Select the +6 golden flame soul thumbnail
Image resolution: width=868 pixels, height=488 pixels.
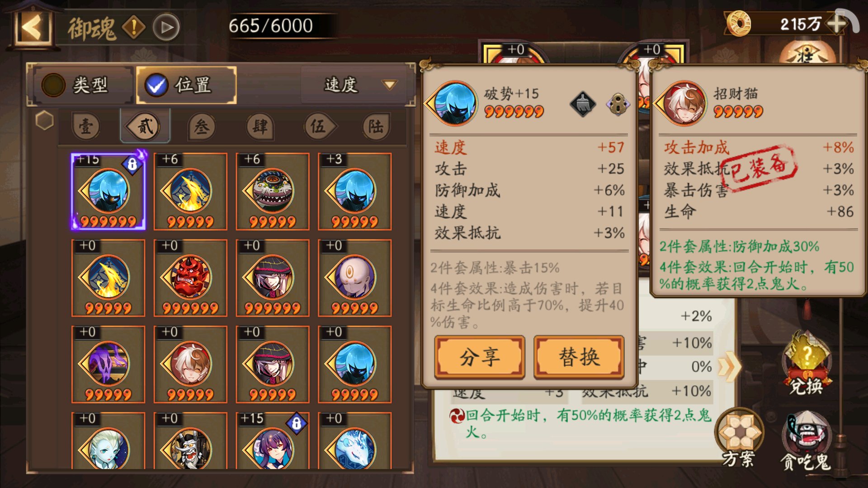(x=190, y=192)
